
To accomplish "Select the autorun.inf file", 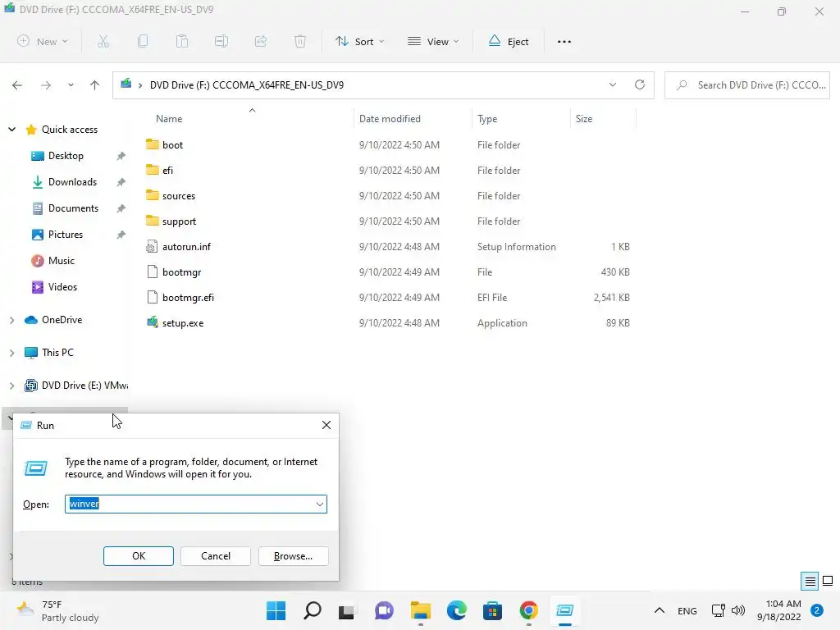I will 186,246.
